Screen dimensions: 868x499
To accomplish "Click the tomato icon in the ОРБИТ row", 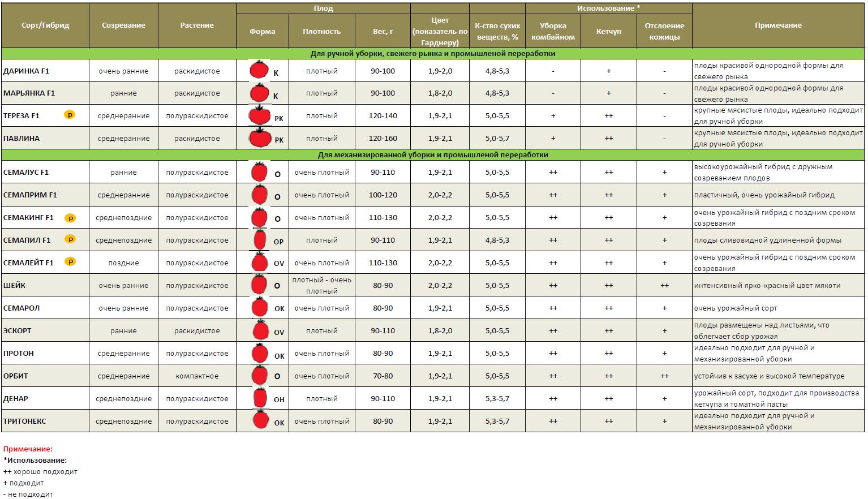I will 260,375.
